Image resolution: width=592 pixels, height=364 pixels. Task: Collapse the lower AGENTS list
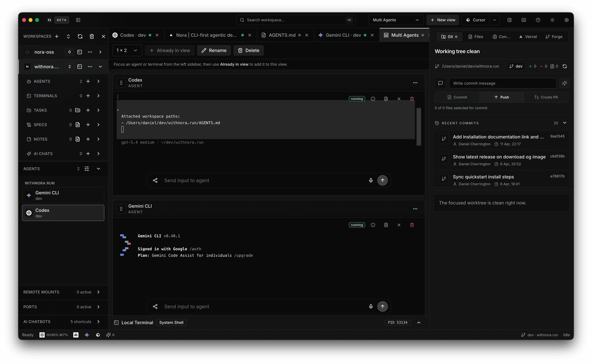point(98,169)
